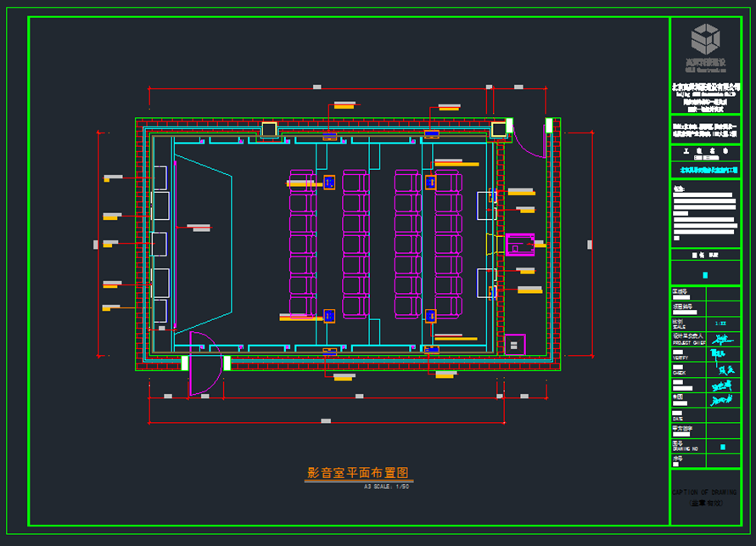Image resolution: width=756 pixels, height=546 pixels.
Task: Select the upper-left blue speaker block between seats
Action: click(329, 183)
